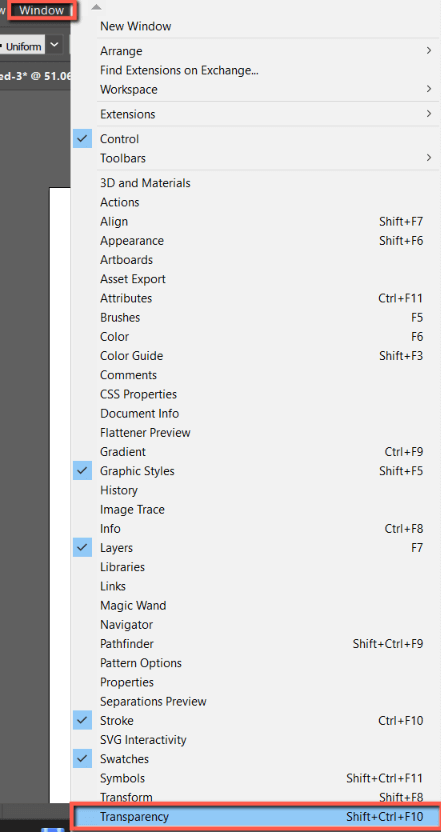Screen dimensions: 441x832
Task: Toggle the checked Layers entry
Action: pyautogui.click(x=256, y=548)
